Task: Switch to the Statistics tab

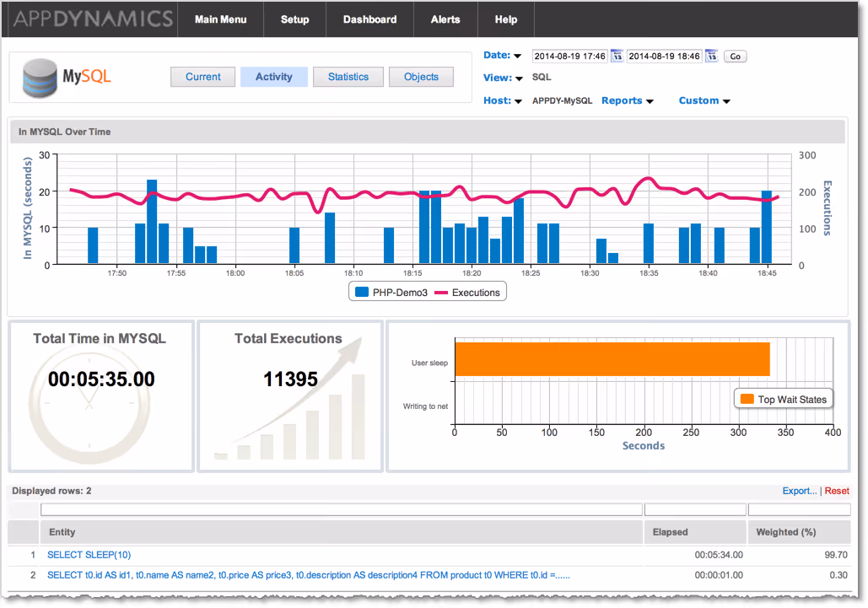Action: click(x=348, y=77)
